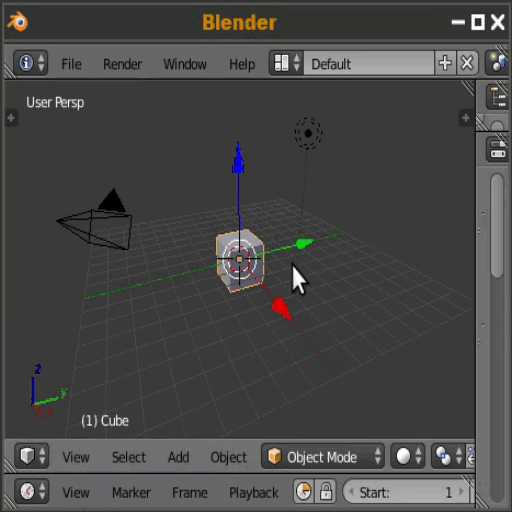Click the Default screen layout name field
The image size is (512, 512).
(x=369, y=63)
